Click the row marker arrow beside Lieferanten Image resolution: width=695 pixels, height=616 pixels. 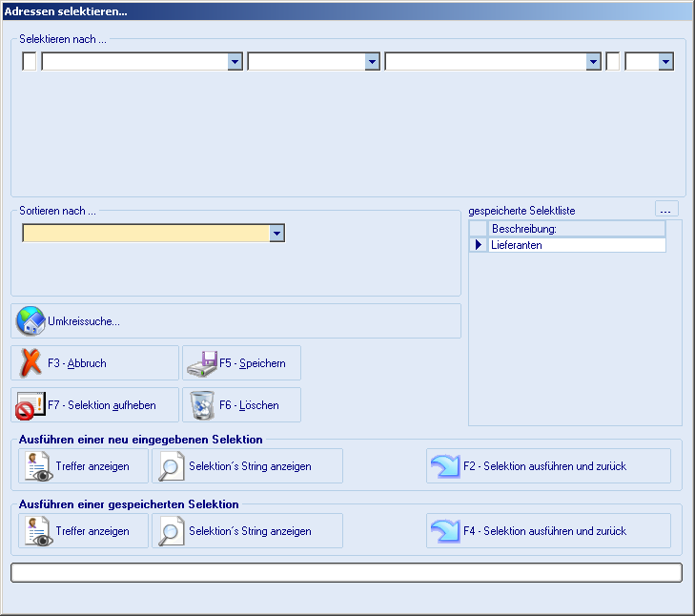[479, 245]
